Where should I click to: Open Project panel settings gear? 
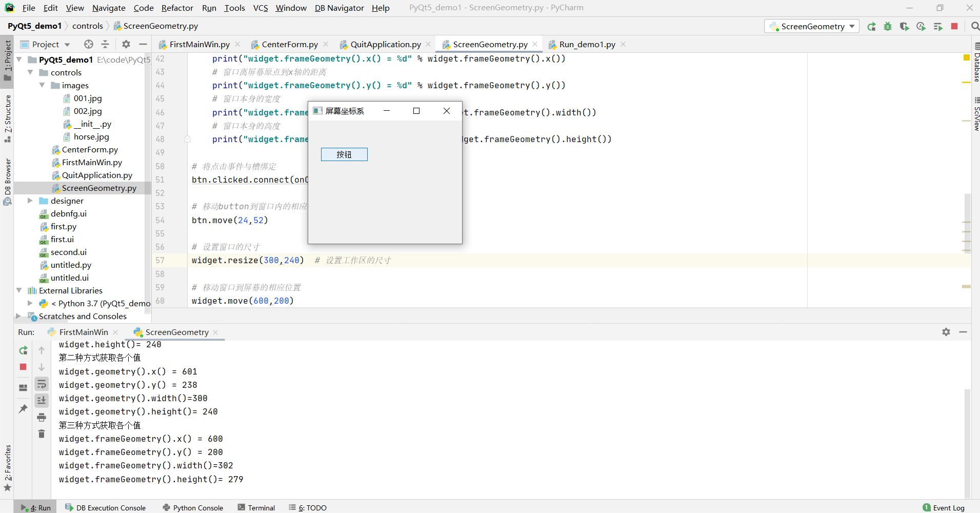[x=126, y=44]
